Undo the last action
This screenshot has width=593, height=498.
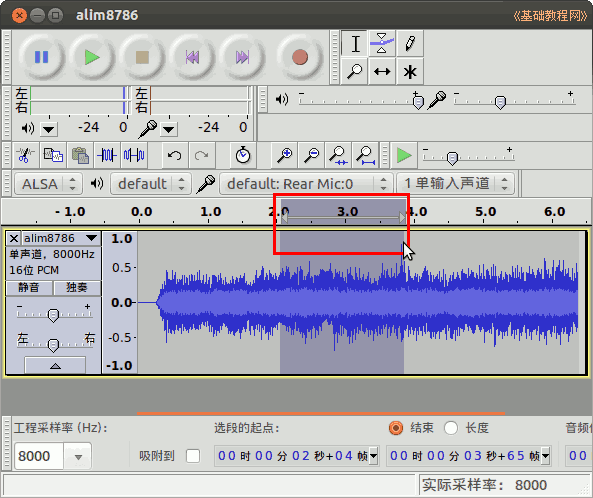(x=174, y=155)
